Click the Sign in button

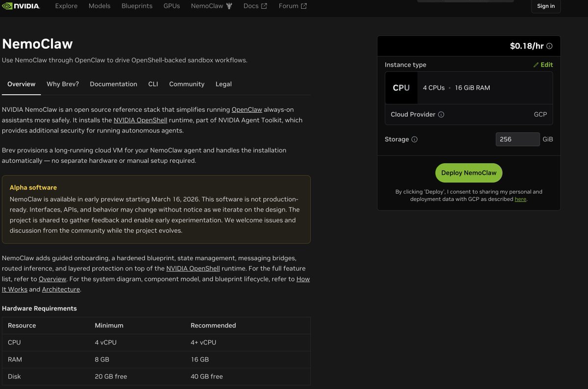point(546,6)
